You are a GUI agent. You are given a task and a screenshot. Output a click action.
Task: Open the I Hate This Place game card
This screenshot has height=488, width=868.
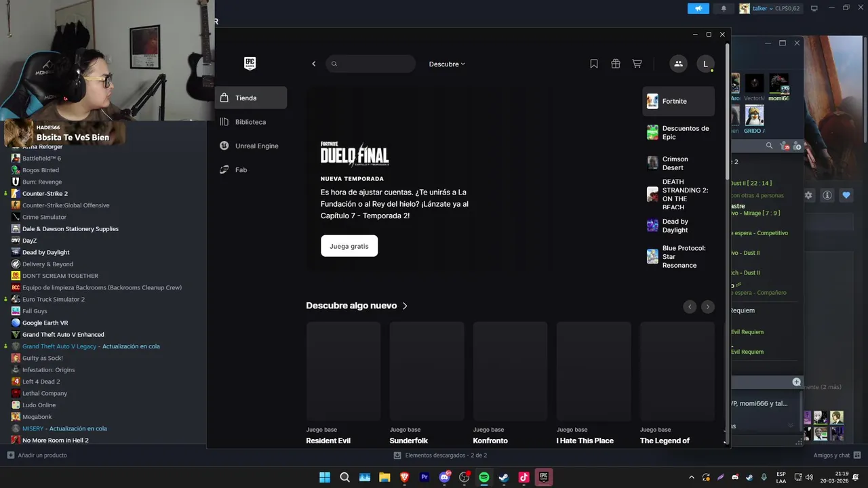click(x=593, y=384)
